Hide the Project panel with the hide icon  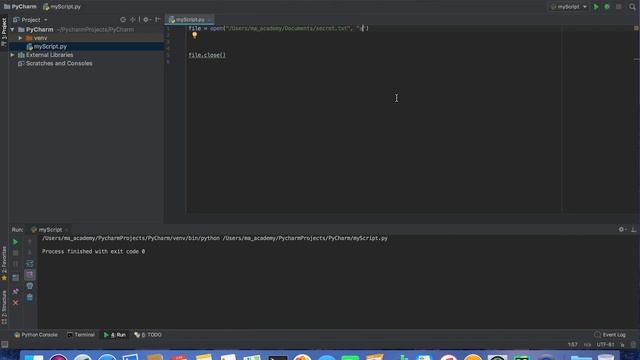click(157, 20)
